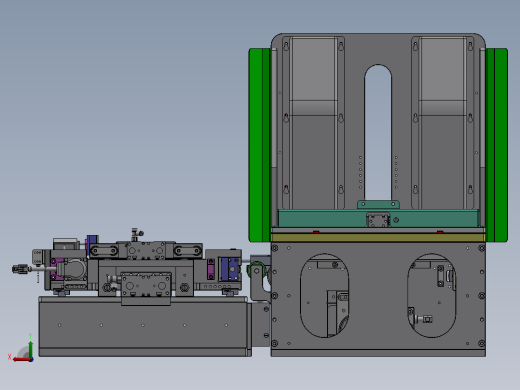The width and height of the screenshot is (520, 390).
Task: Select the right green side panel
Action: click(497, 145)
